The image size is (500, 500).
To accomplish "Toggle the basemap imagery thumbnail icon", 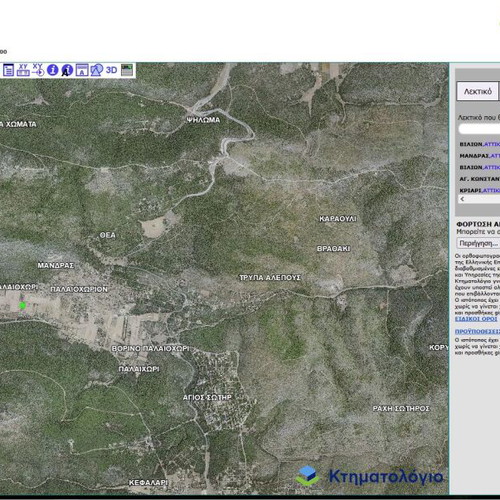I will tap(127, 70).
